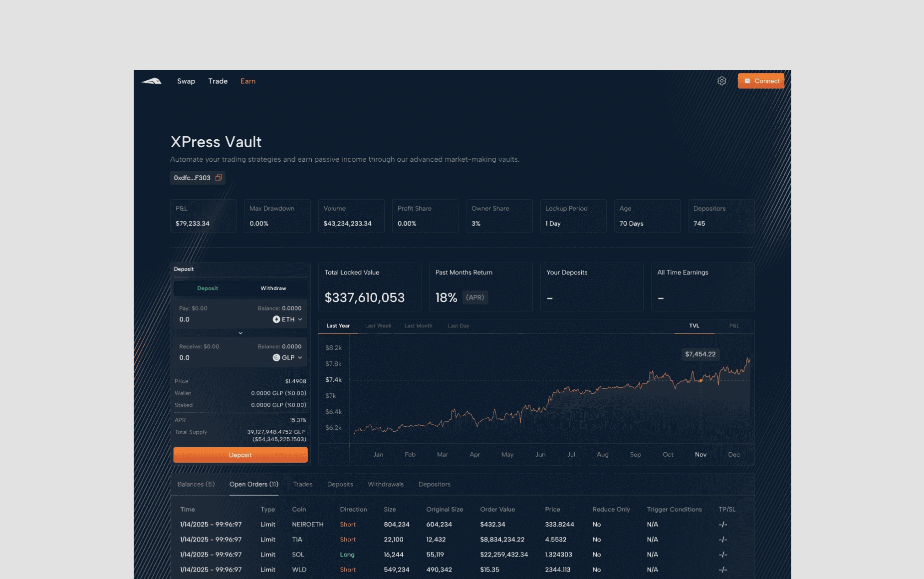This screenshot has height=579, width=924.
Task: Switch the form to Withdraw mode
Action: click(x=273, y=289)
